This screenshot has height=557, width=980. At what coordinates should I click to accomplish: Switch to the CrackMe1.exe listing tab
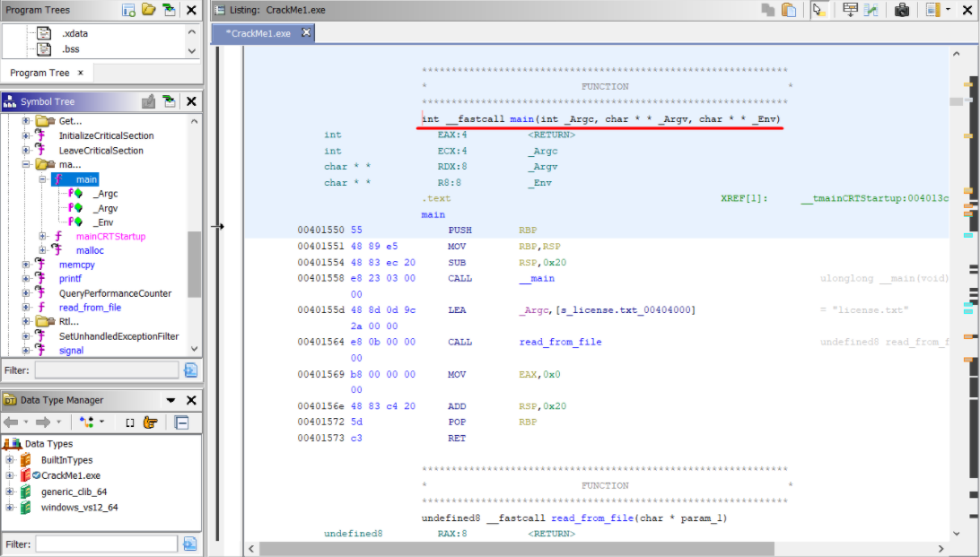pos(258,33)
